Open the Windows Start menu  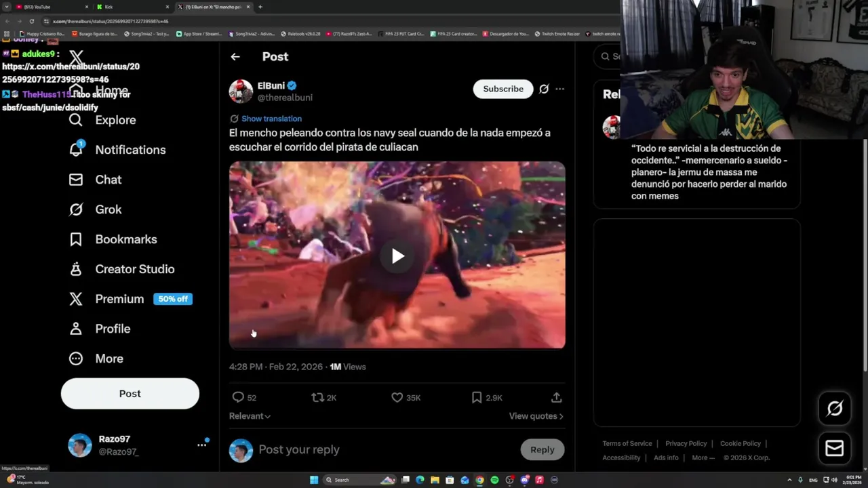[x=314, y=480]
